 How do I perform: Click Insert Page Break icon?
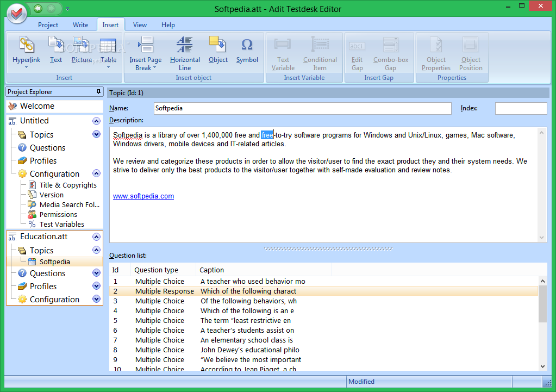[x=145, y=45]
